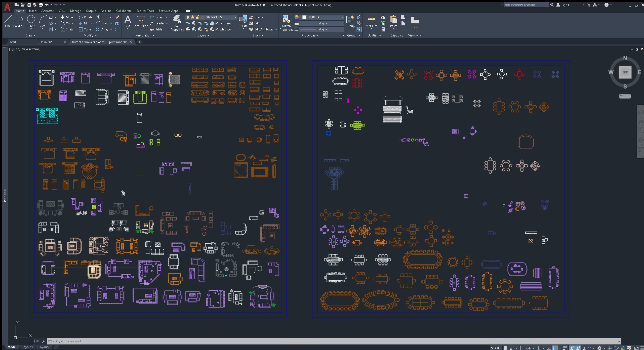Click the Stretch tool
This screenshot has height=350, width=644.
click(x=68, y=29)
